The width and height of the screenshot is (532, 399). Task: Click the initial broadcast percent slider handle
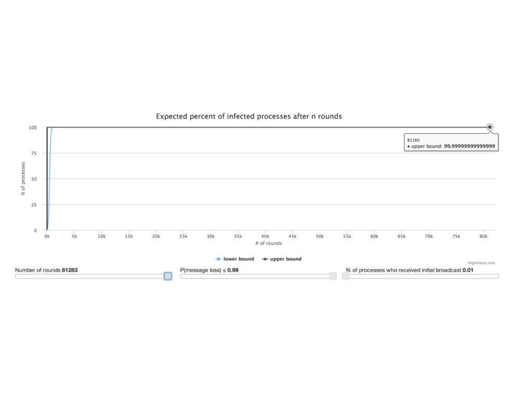(345, 276)
